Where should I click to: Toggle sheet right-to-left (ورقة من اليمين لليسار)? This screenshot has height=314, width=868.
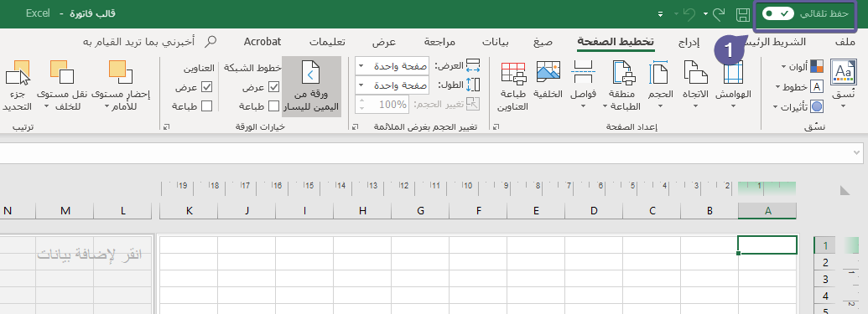pos(311,86)
